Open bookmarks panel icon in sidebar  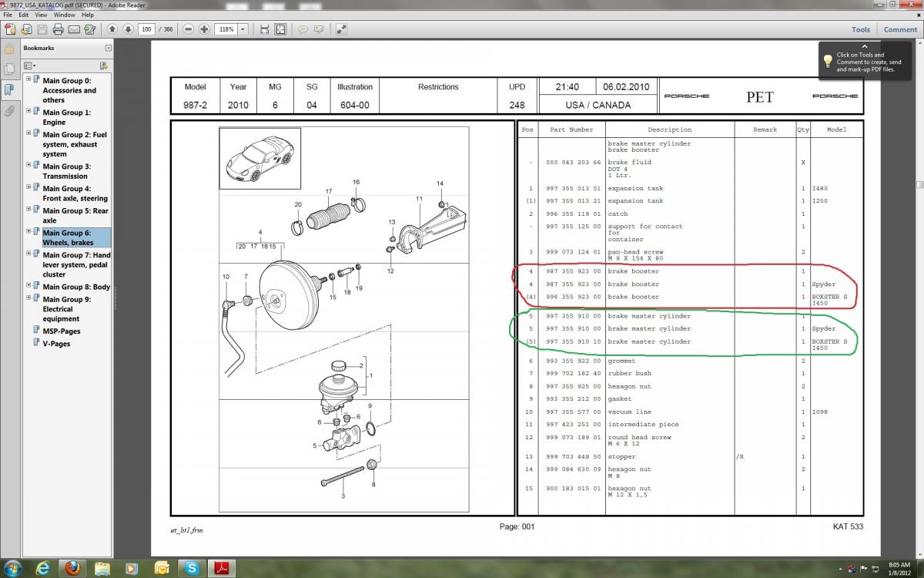pos(9,89)
